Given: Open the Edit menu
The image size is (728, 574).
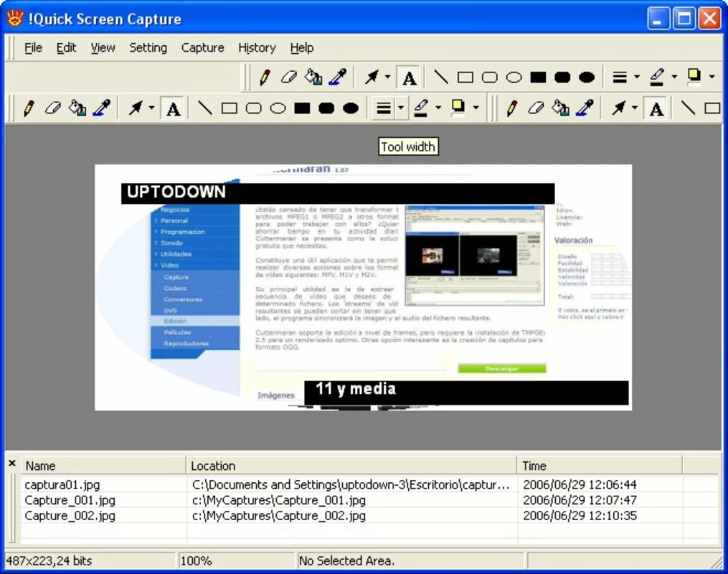Looking at the screenshot, I should [x=67, y=48].
